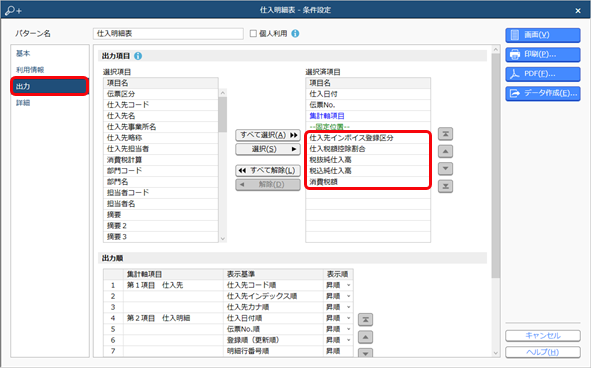
Task: Click the データ作成(E)... button
Action: (x=543, y=93)
